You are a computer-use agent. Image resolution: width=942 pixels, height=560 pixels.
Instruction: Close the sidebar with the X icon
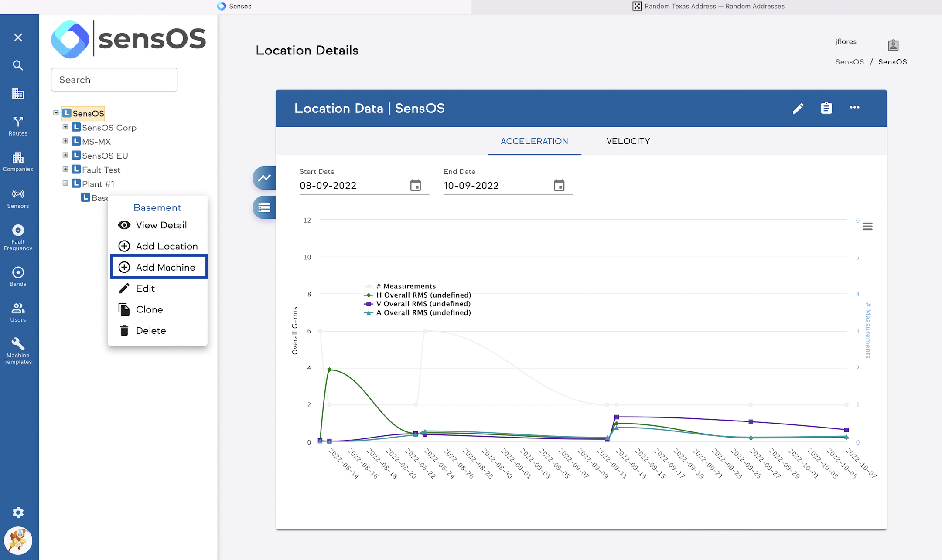pyautogui.click(x=18, y=37)
